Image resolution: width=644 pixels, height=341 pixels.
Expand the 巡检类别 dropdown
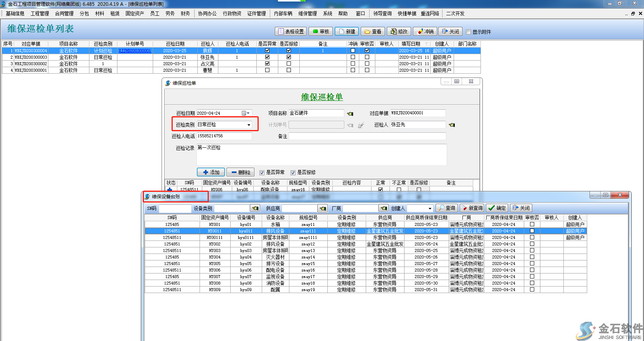249,125
